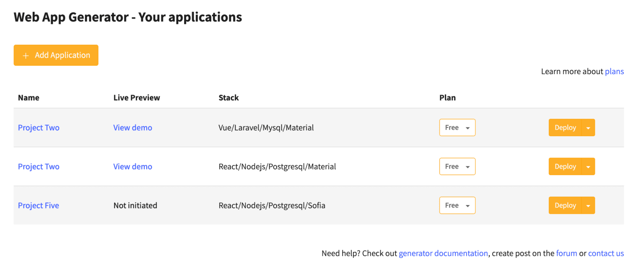The height and width of the screenshot is (275, 644).
Task: Open Project Two with React/Nodejs/Postgresql/Material stack
Action: (x=39, y=167)
